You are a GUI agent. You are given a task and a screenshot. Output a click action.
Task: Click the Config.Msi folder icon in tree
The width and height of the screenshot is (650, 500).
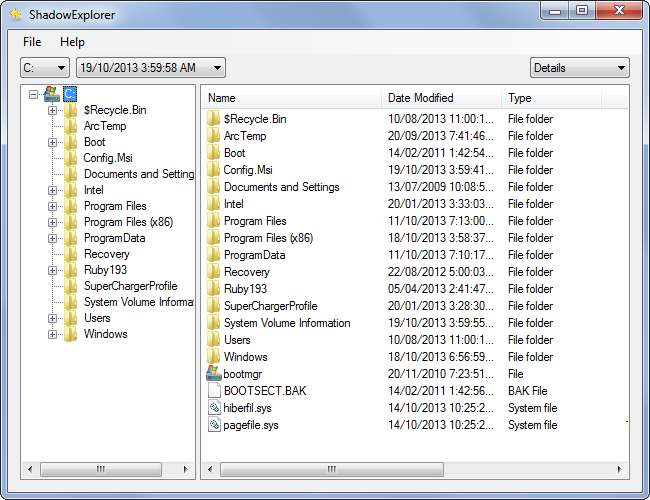[x=71, y=158]
